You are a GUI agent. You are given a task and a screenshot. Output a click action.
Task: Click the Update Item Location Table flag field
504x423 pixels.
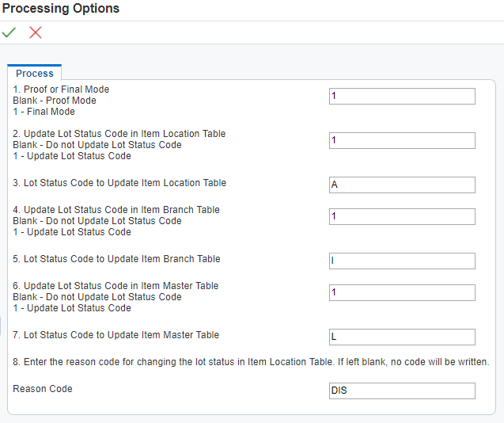[x=402, y=141]
